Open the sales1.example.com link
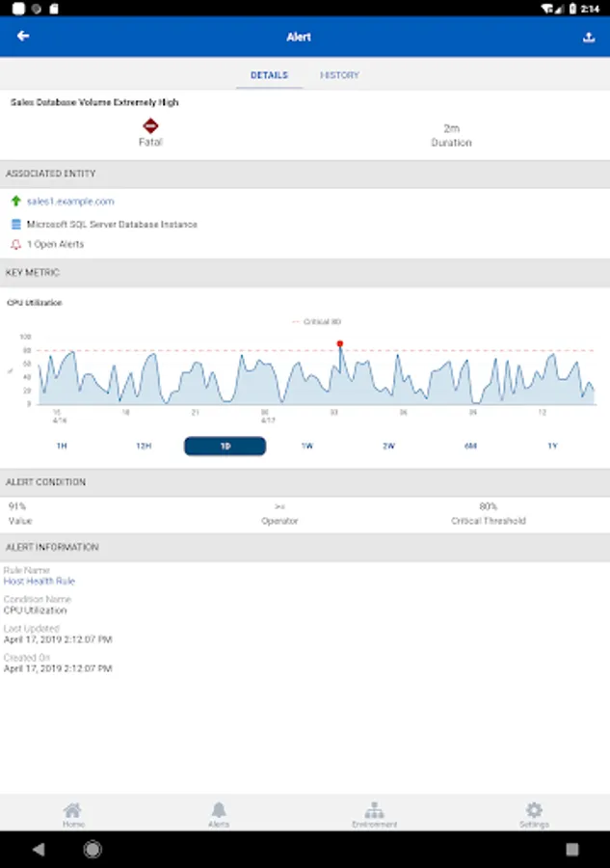Viewport: 610px width, 868px height. (70, 201)
